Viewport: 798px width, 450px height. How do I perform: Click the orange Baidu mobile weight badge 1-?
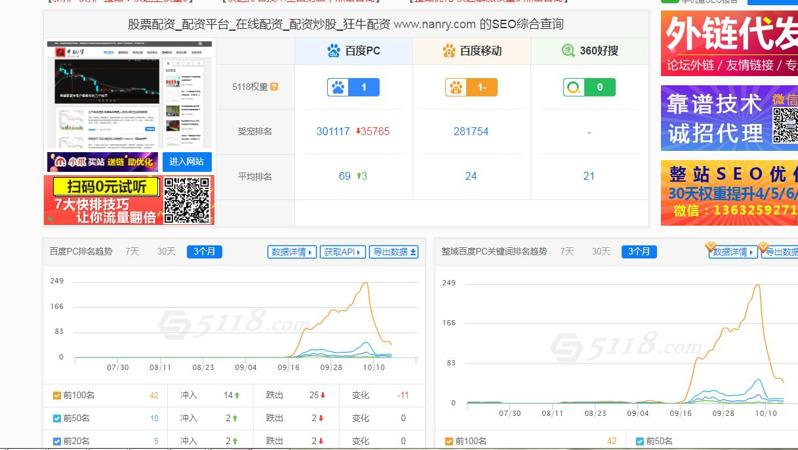pyautogui.click(x=471, y=87)
